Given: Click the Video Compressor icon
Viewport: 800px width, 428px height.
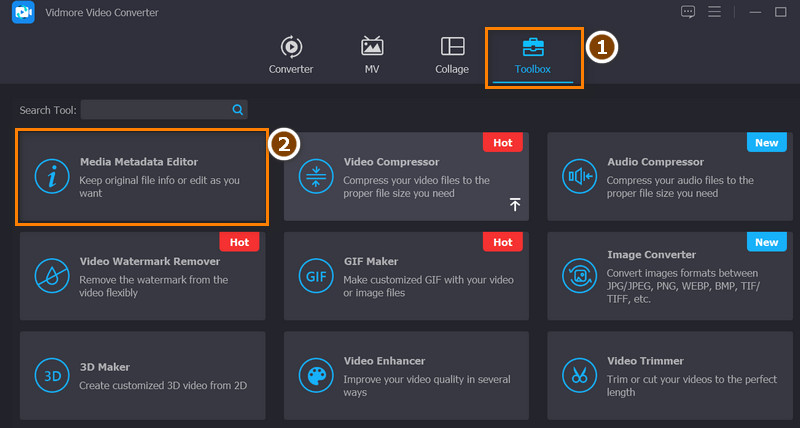Looking at the screenshot, I should coord(316,176).
